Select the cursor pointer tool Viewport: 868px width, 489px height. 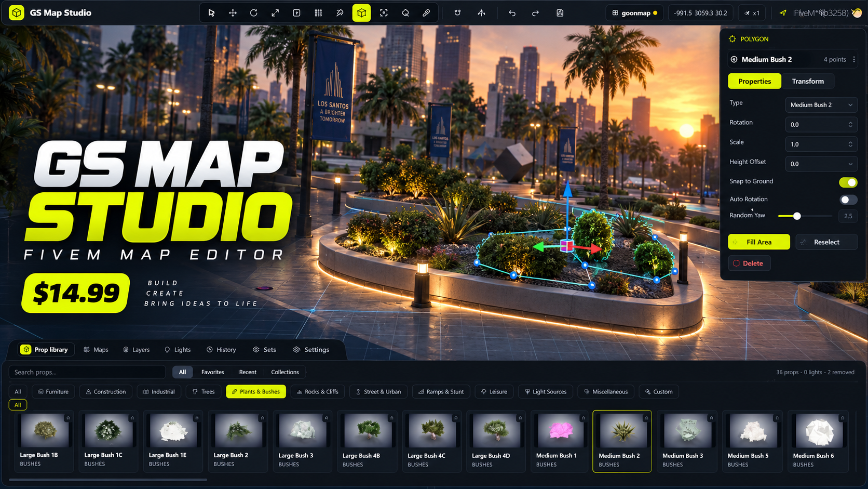[211, 13]
